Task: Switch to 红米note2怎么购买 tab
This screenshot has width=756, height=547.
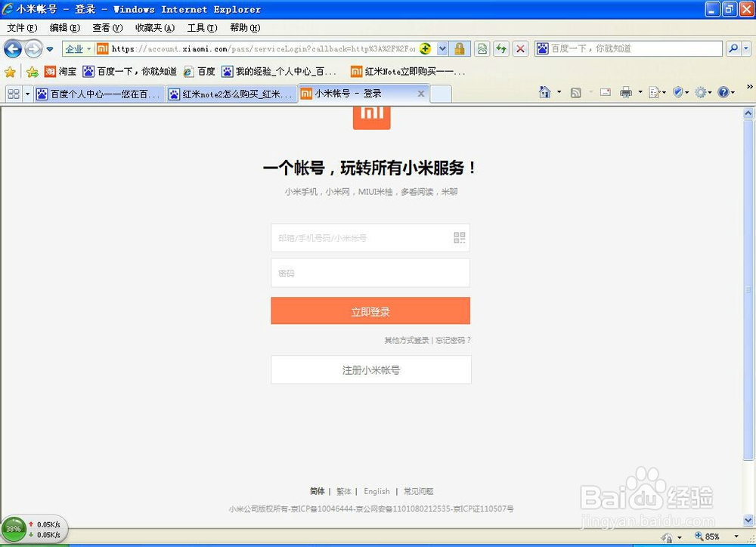Action: click(x=231, y=94)
